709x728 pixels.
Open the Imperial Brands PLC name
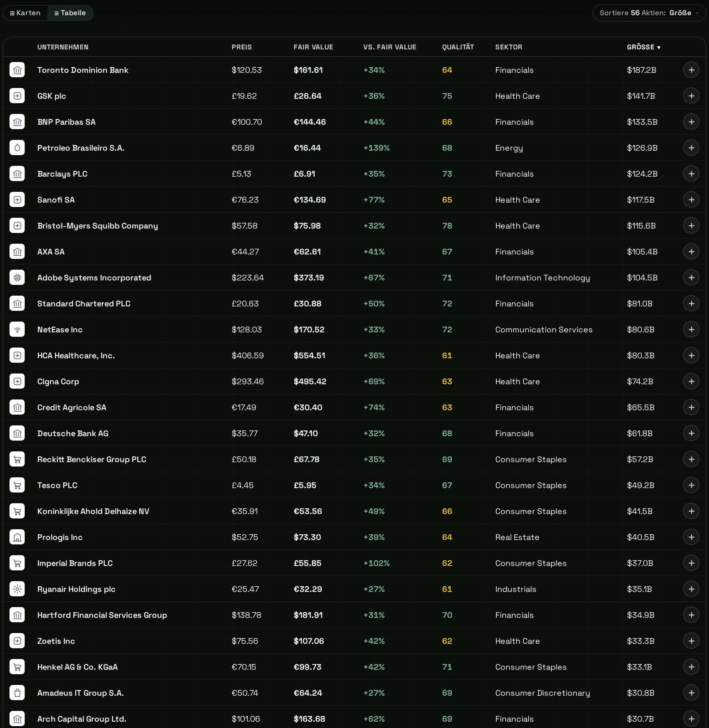pyautogui.click(x=75, y=563)
